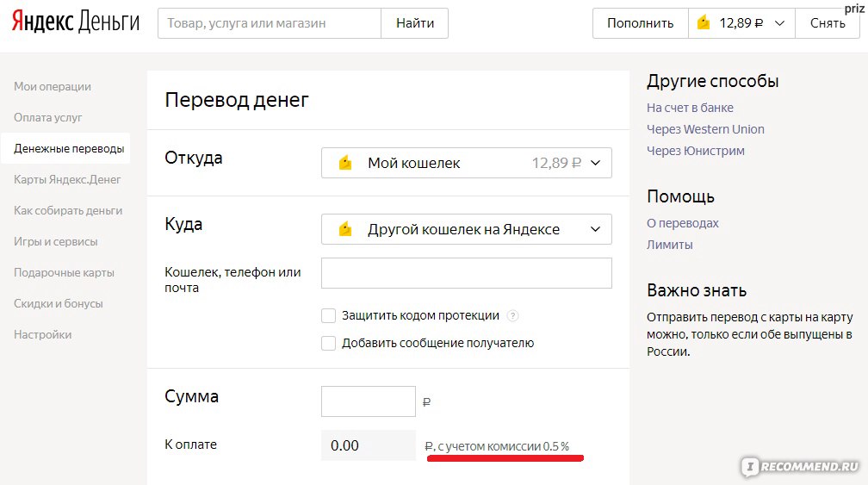Click the К оплате 0.00 field

point(369,445)
